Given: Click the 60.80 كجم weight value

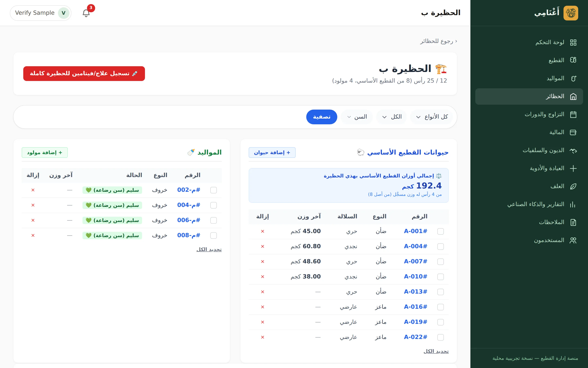Looking at the screenshot, I should click(306, 246).
